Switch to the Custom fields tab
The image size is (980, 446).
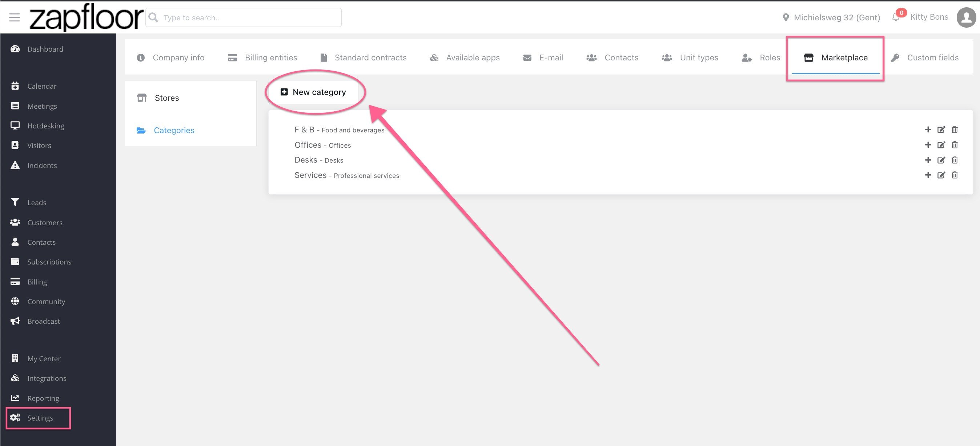(x=925, y=57)
